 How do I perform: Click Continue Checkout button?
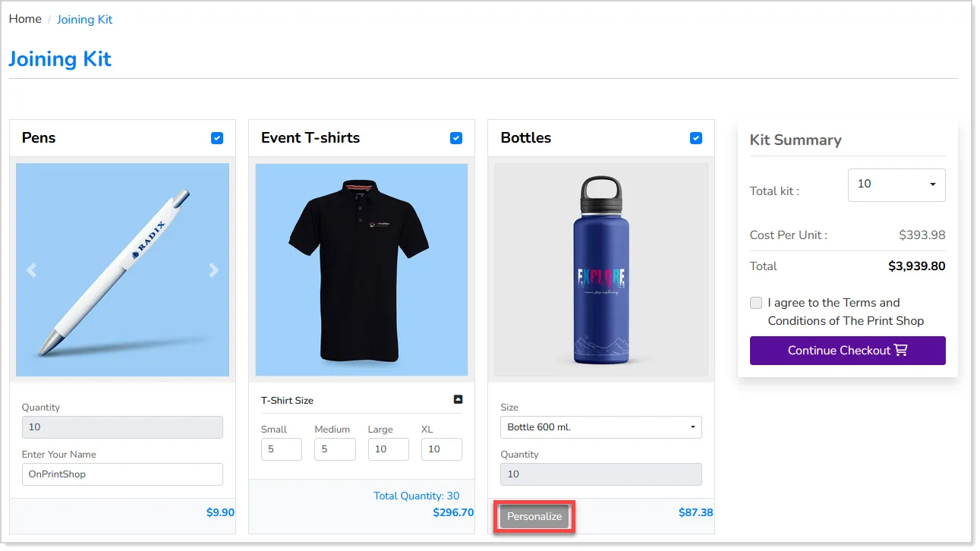coord(848,351)
